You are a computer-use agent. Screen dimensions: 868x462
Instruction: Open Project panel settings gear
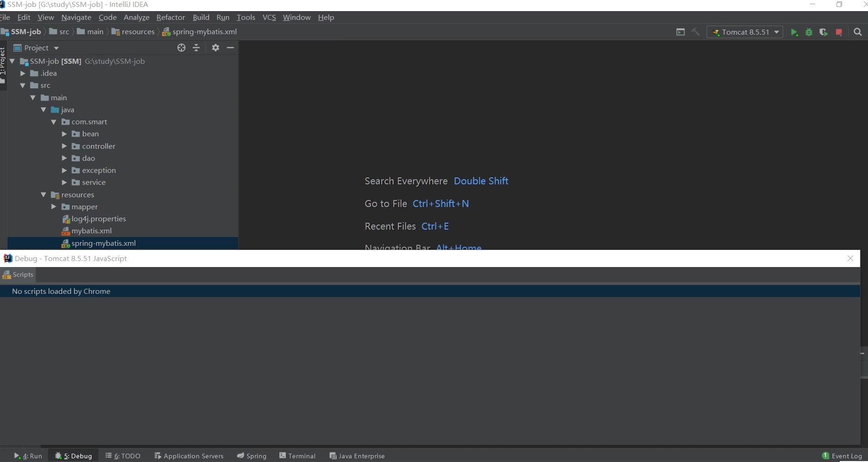tap(215, 48)
